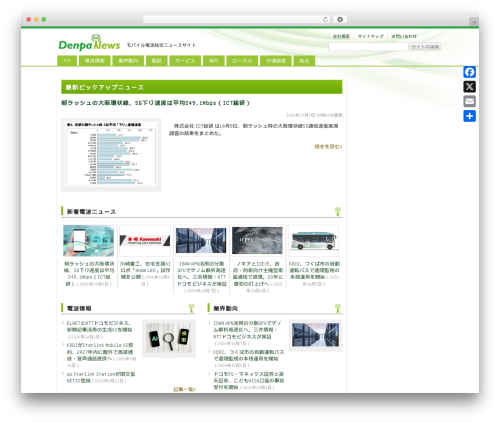Click the Email share icon
This screenshot has width=500, height=423.
[x=469, y=101]
